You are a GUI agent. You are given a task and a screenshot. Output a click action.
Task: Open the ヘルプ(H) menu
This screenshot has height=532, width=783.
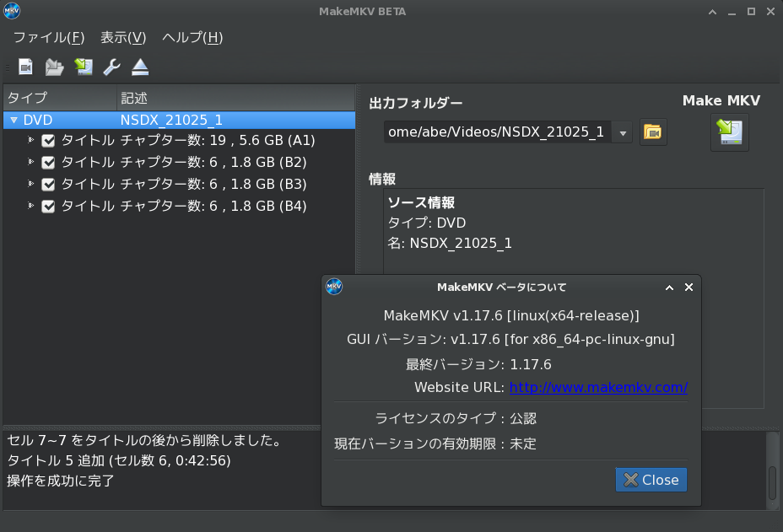(x=192, y=38)
